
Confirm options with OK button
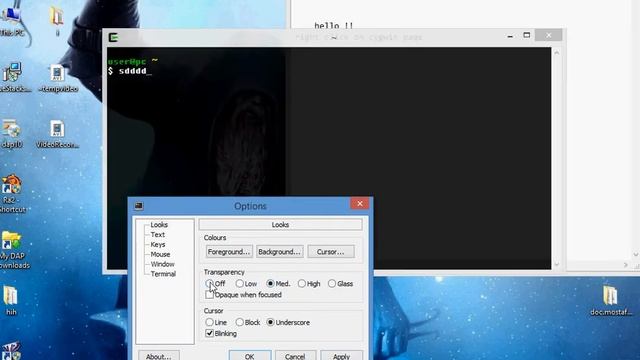tap(250, 356)
